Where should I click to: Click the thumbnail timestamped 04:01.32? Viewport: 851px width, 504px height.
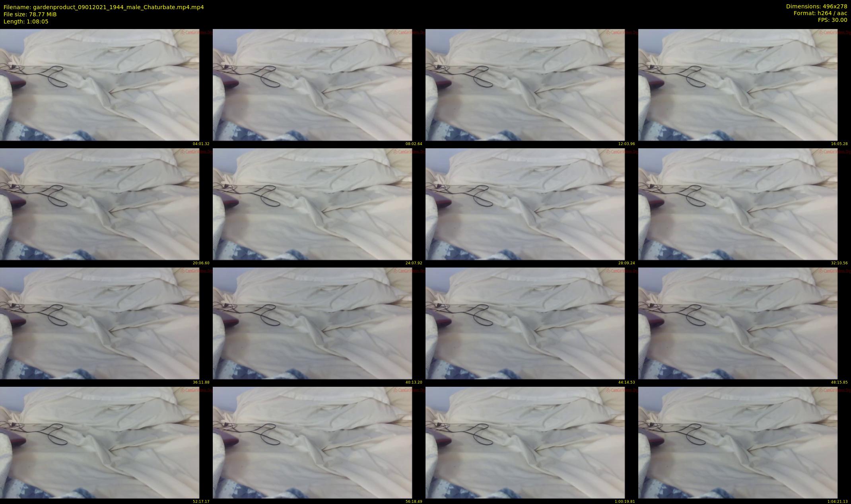99,85
